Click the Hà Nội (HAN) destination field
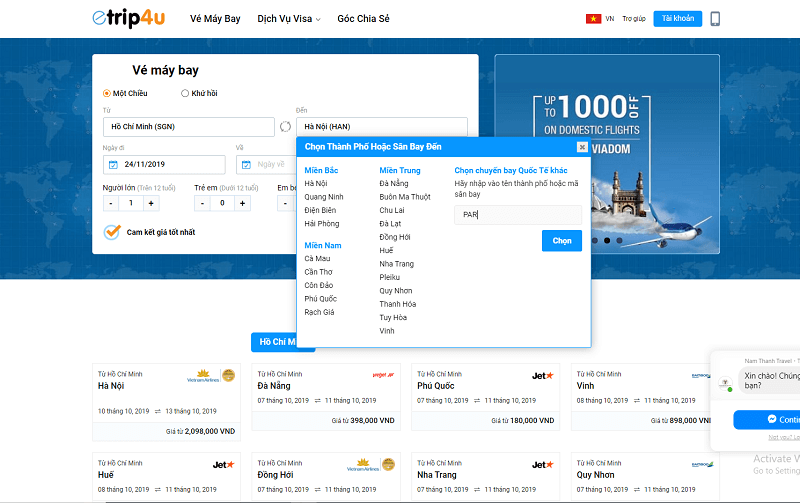The image size is (800, 503). (x=382, y=127)
